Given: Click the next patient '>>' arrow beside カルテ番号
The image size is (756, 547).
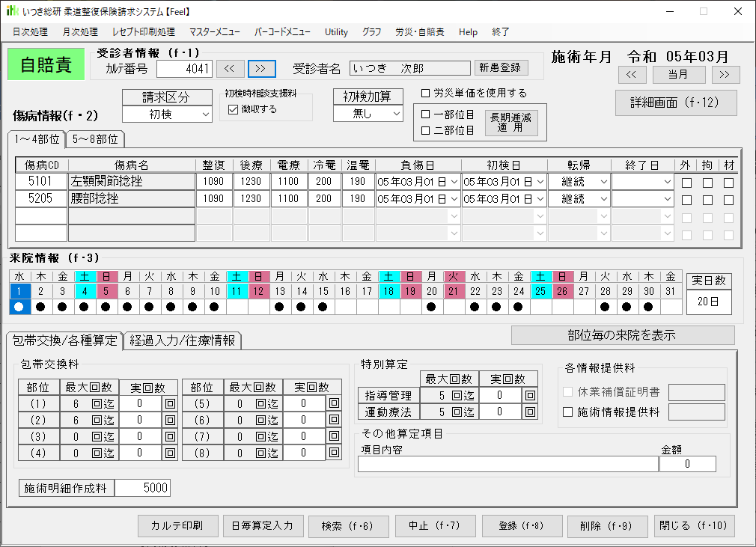Looking at the screenshot, I should [x=261, y=69].
